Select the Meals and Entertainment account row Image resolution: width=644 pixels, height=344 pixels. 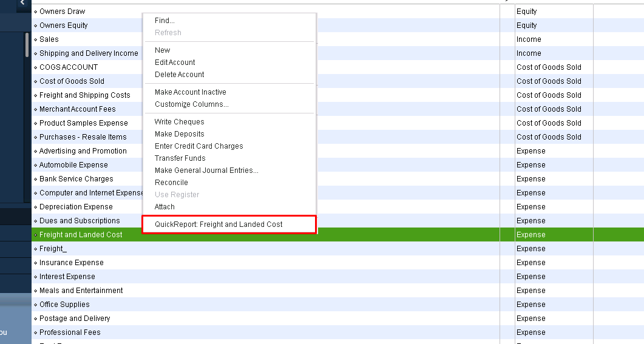click(x=81, y=291)
